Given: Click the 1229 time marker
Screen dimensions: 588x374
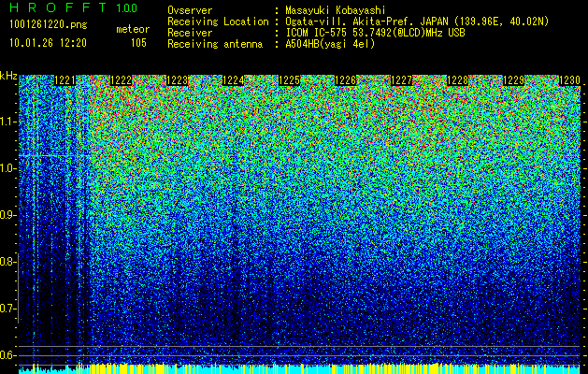Looking at the screenshot, I should coord(513,80).
